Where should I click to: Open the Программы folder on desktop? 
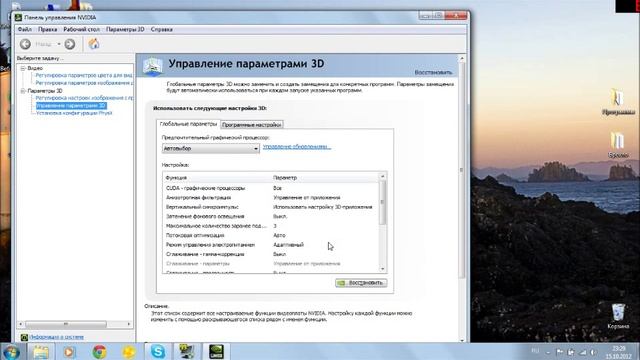618,102
